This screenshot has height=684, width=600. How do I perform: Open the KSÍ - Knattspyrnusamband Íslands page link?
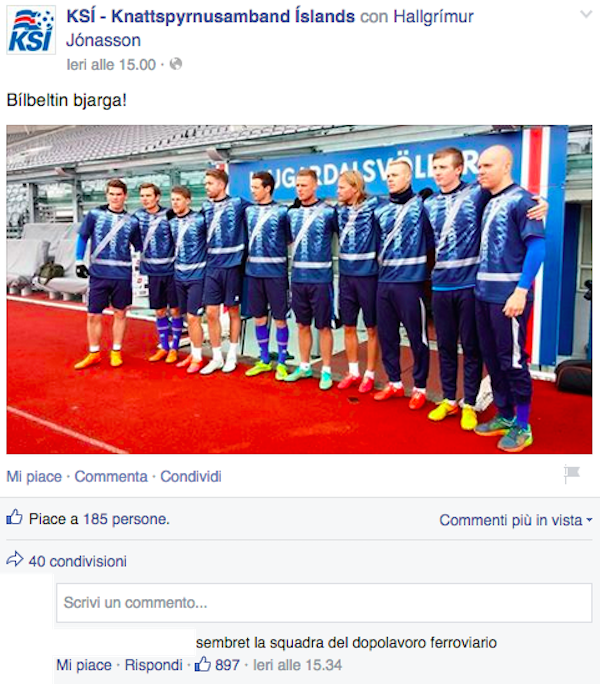[x=210, y=17]
